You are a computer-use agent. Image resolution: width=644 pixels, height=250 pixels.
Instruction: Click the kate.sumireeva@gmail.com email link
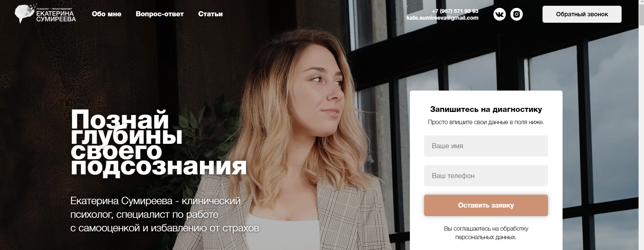[442, 18]
